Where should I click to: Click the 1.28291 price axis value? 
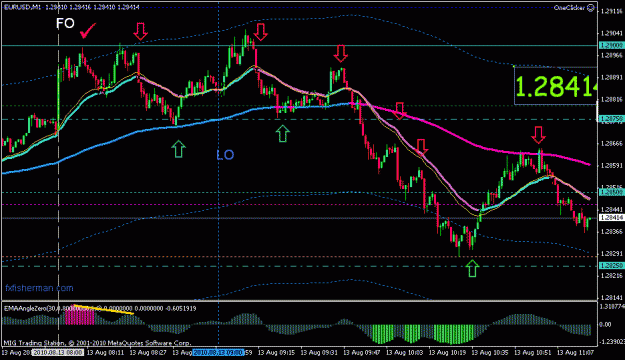tap(611, 253)
